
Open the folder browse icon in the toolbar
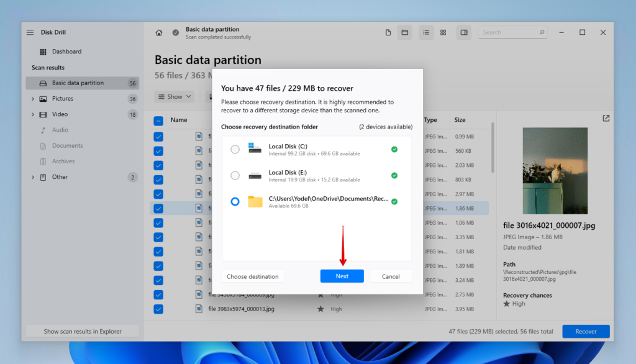pyautogui.click(x=404, y=32)
